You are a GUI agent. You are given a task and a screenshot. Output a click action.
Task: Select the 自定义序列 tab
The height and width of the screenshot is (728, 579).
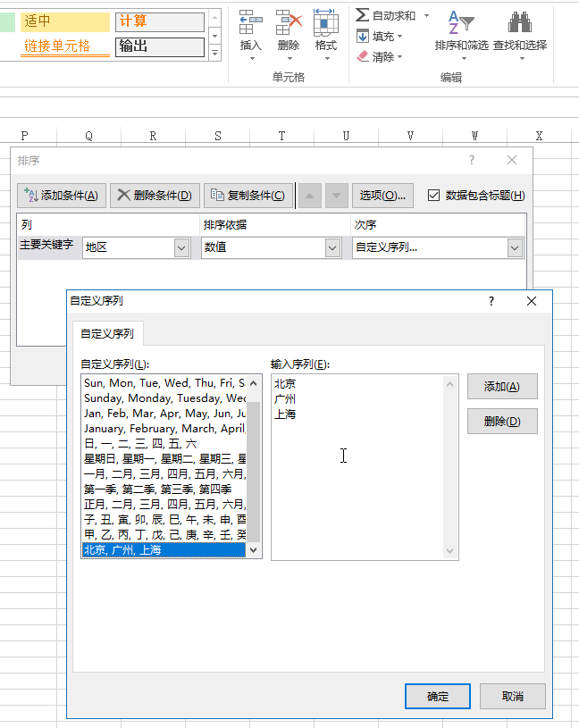107,334
